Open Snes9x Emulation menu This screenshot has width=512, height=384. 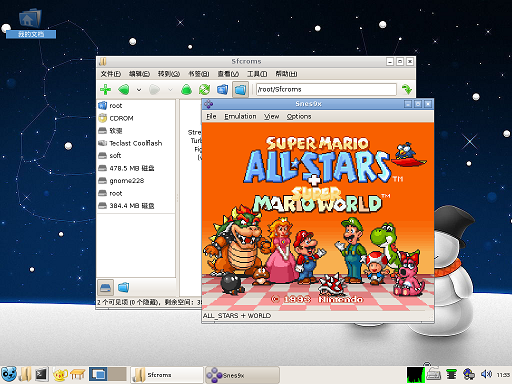240,116
